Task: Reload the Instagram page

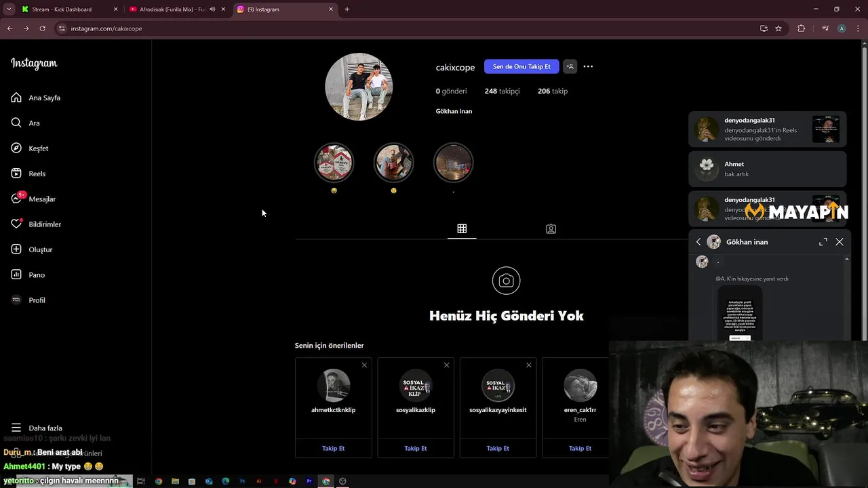Action: coord(42,28)
